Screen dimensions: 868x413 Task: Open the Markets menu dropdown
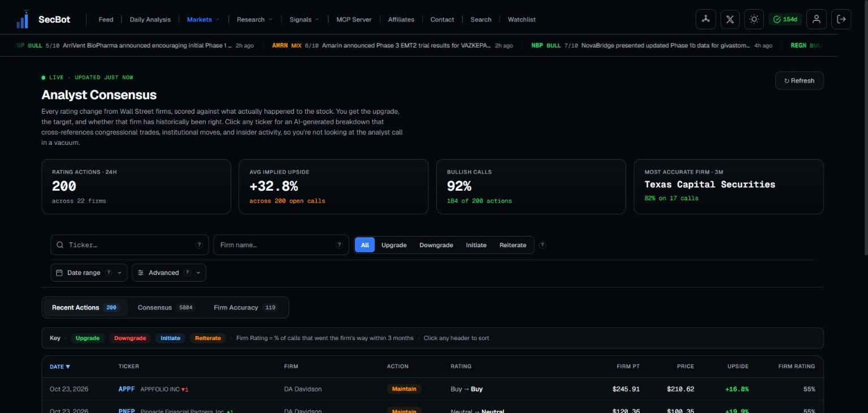point(203,19)
